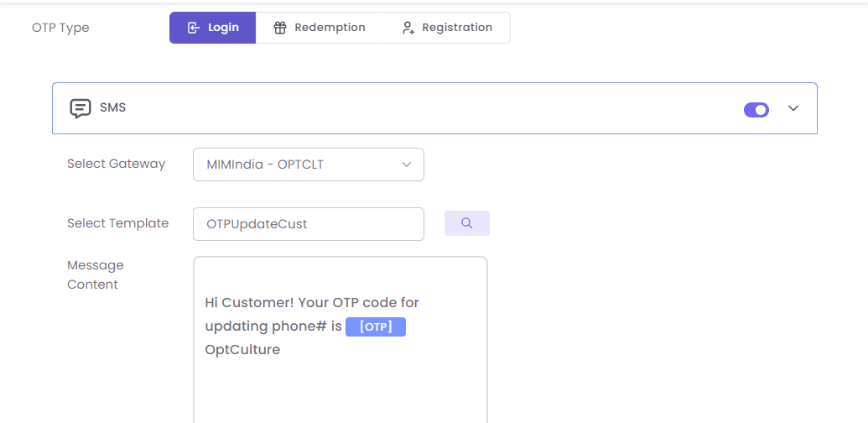Click the login arrow icon in Login tab
868x423 pixels.
(193, 28)
